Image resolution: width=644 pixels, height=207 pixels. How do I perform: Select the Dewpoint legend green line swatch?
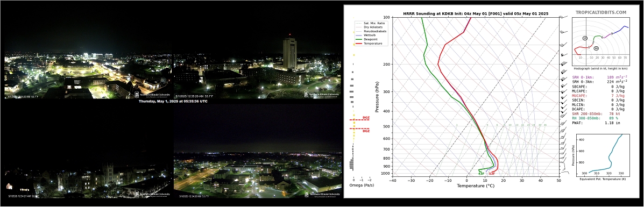point(358,39)
